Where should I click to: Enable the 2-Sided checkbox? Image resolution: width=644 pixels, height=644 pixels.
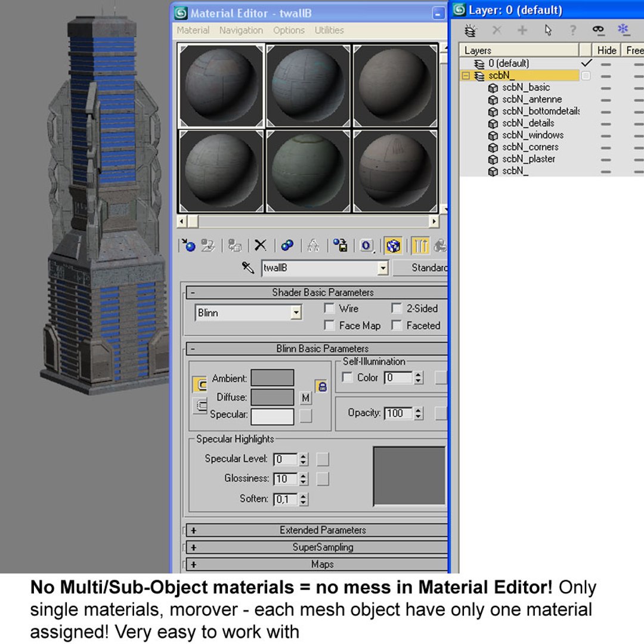pos(397,308)
